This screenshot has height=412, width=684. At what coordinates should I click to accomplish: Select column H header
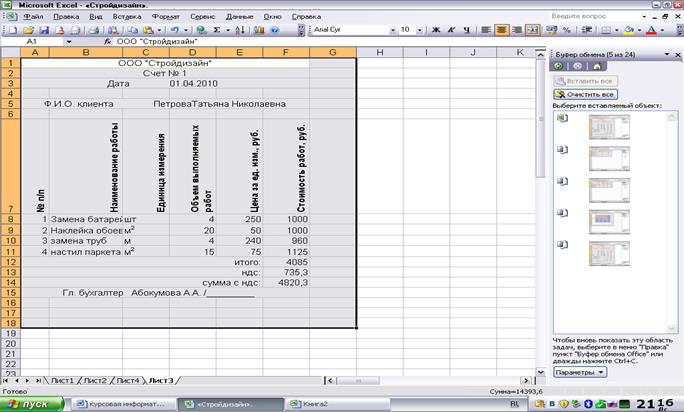(382, 51)
